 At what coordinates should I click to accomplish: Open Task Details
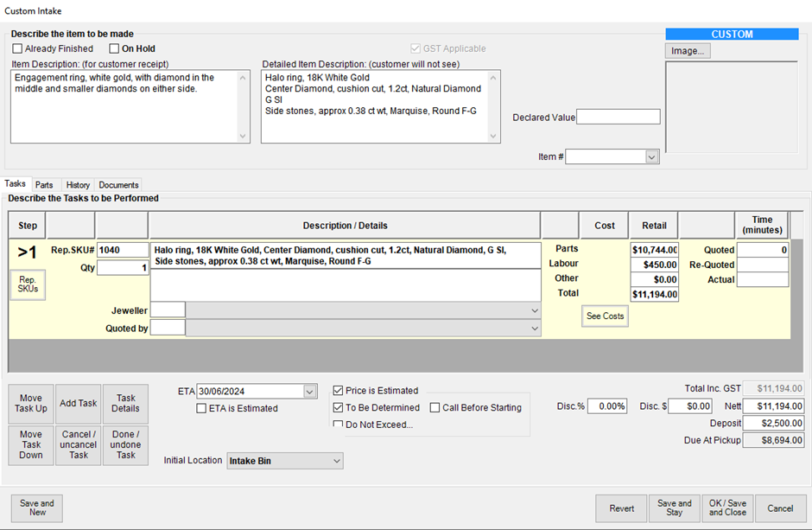pyautogui.click(x=125, y=404)
